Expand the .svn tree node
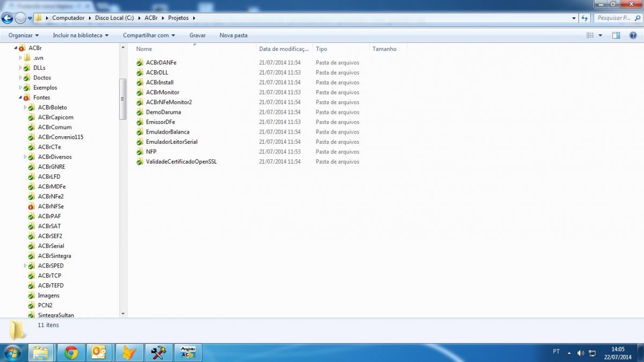Viewport: 644px width, 362px height. [20, 58]
